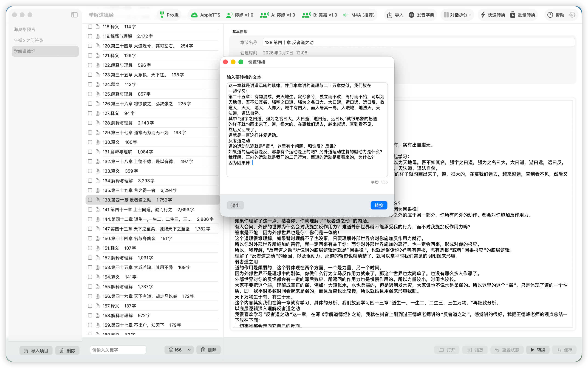Select the 海奥华预言 project
Viewport: 588px width, 368px height.
tap(45, 29)
